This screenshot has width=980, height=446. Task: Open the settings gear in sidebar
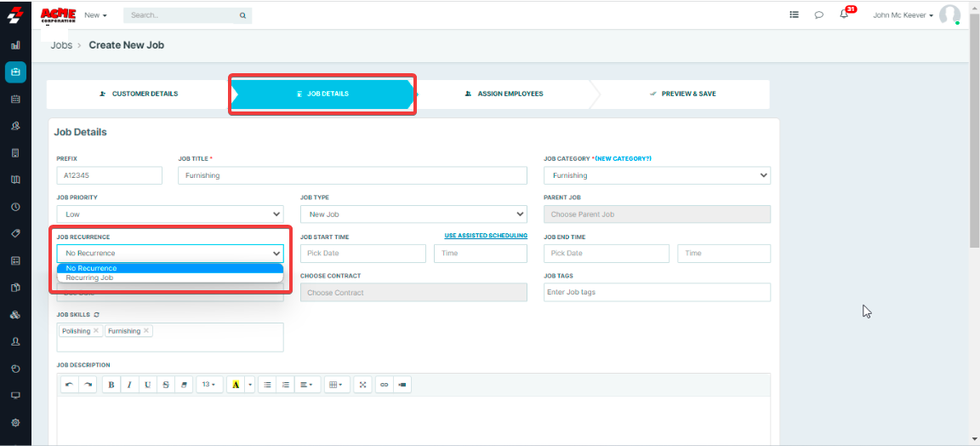click(x=15, y=422)
